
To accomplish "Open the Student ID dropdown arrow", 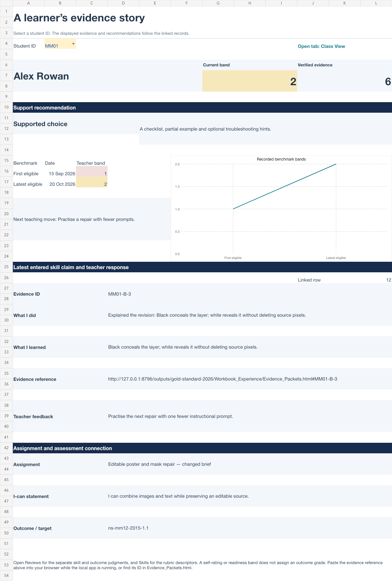I will pos(73,44).
